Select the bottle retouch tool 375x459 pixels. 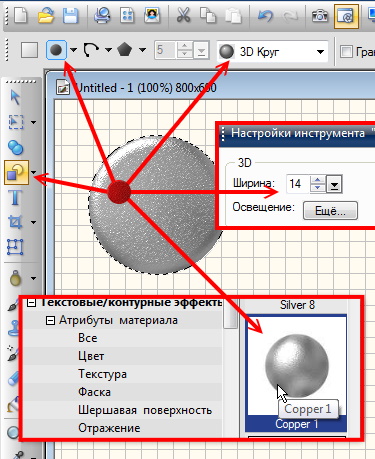15,278
